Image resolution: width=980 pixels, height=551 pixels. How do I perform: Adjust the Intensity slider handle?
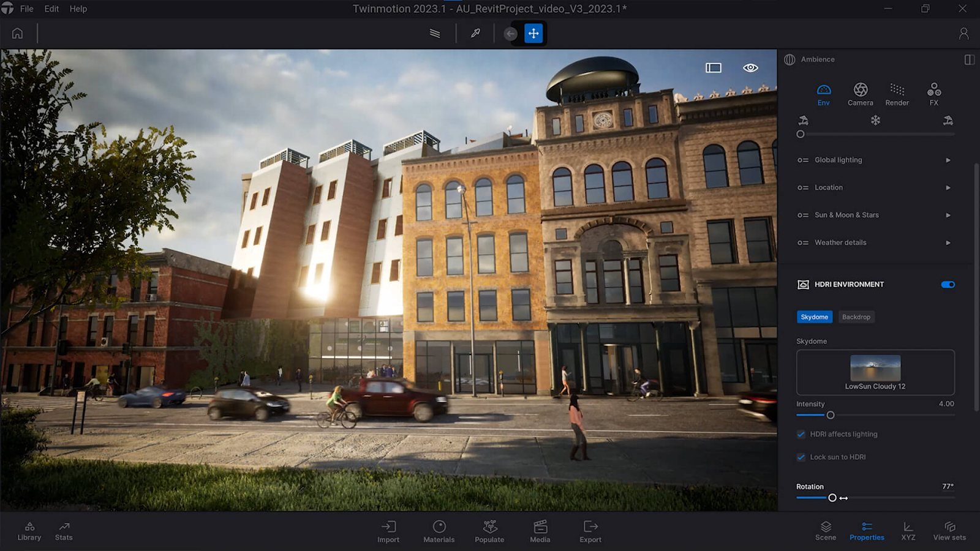point(831,415)
